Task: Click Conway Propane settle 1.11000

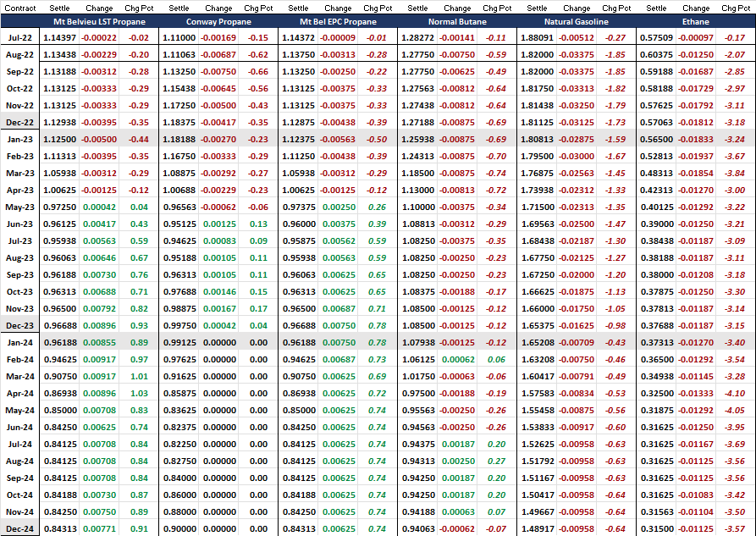Action: [x=179, y=37]
